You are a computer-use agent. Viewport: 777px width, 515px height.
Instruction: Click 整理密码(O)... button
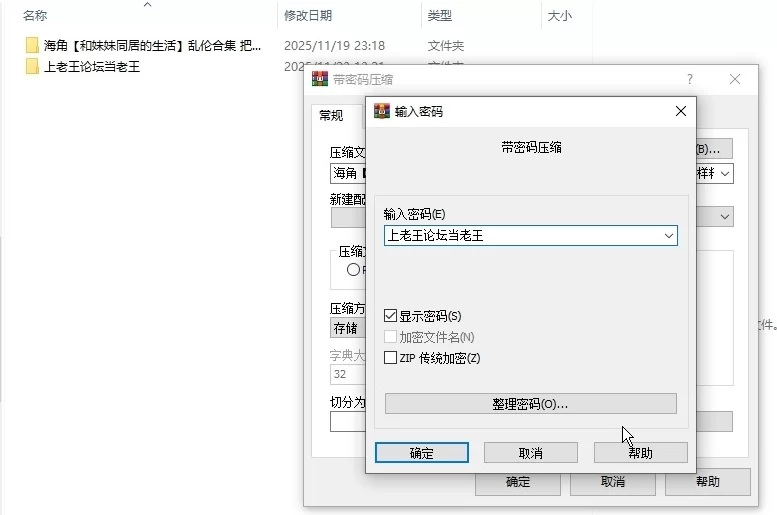pyautogui.click(x=531, y=403)
